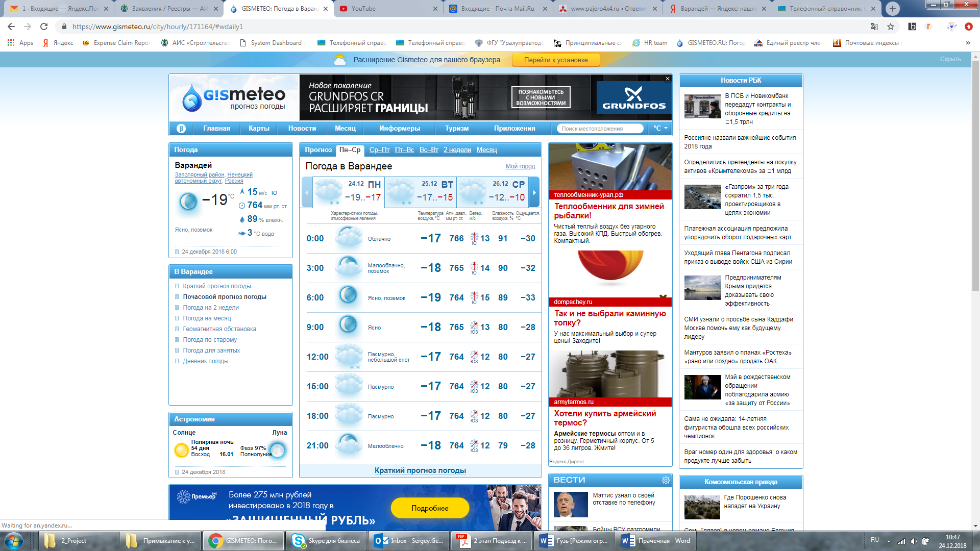
Task: Click the beta icon in Gismeteo navbar
Action: (181, 129)
